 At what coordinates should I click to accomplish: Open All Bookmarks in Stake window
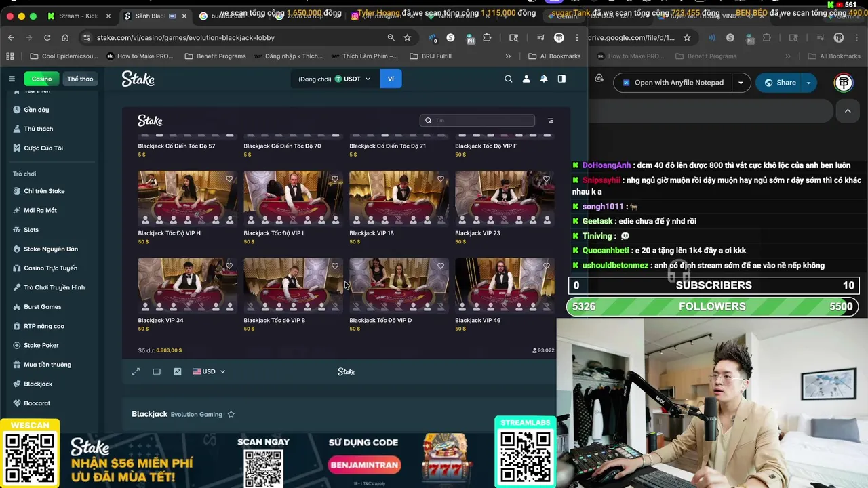[x=554, y=56]
